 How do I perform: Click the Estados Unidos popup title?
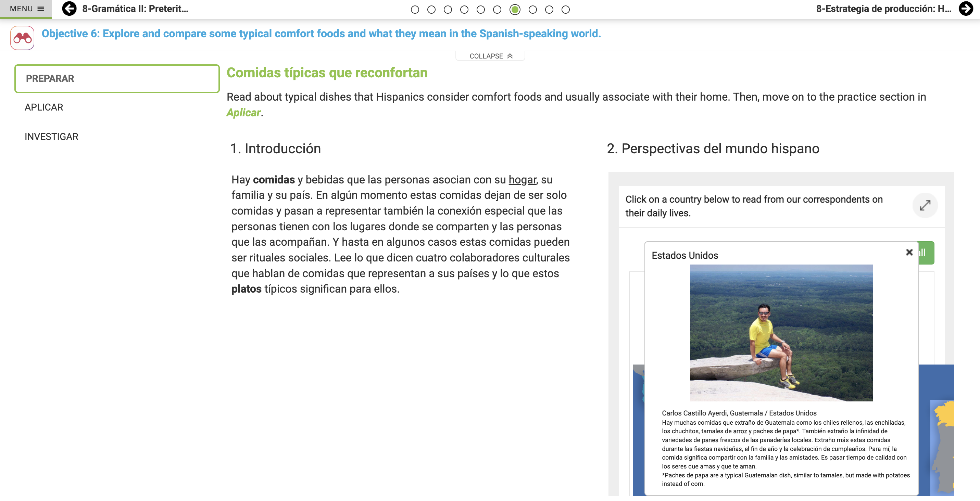(685, 255)
